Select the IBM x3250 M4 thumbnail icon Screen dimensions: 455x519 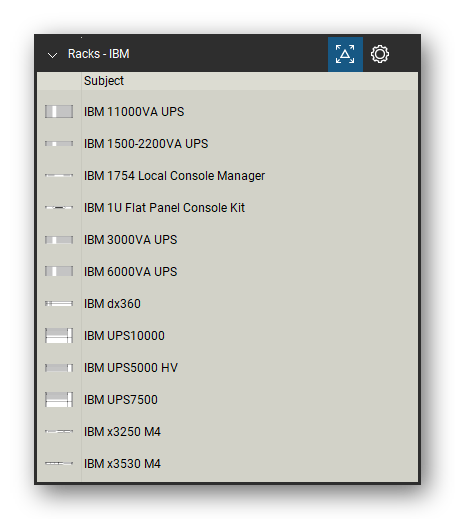click(59, 431)
